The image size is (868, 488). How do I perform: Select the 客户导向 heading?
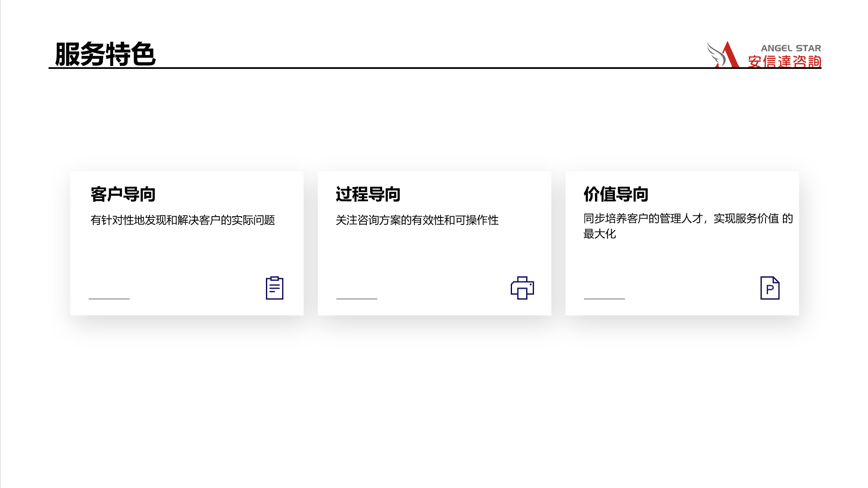pyautogui.click(x=123, y=194)
